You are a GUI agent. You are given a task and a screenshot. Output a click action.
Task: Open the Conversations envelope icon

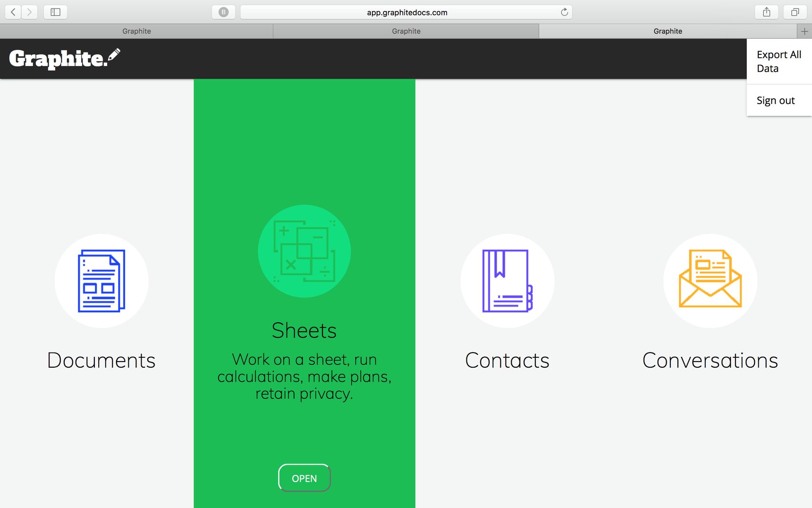pos(710,281)
